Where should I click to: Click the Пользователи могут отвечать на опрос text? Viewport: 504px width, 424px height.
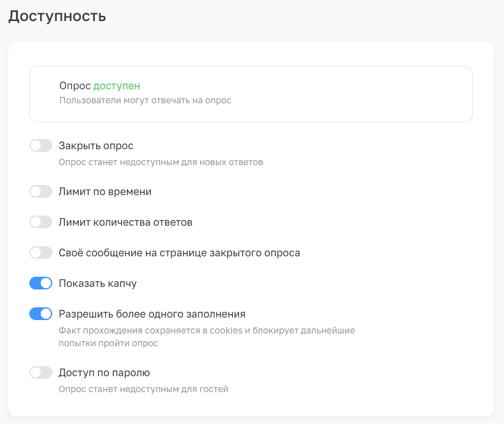(145, 100)
